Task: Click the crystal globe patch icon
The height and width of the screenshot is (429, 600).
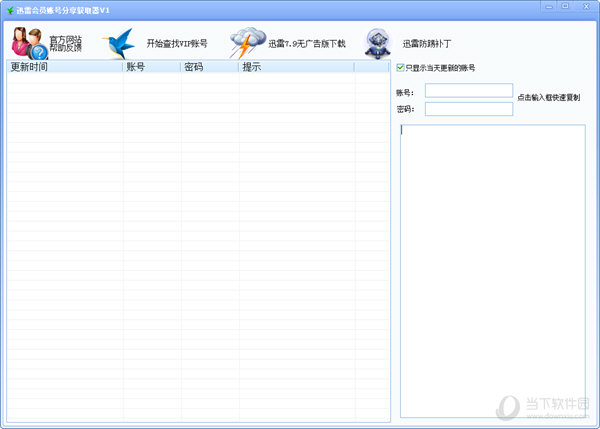Action: 378,43
